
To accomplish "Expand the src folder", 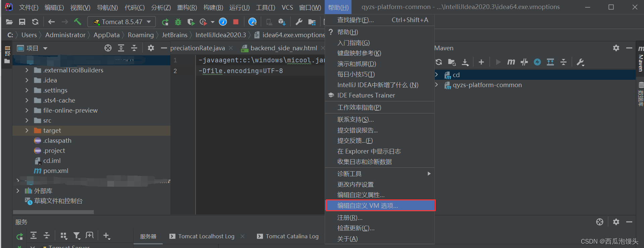I will coord(27,120).
